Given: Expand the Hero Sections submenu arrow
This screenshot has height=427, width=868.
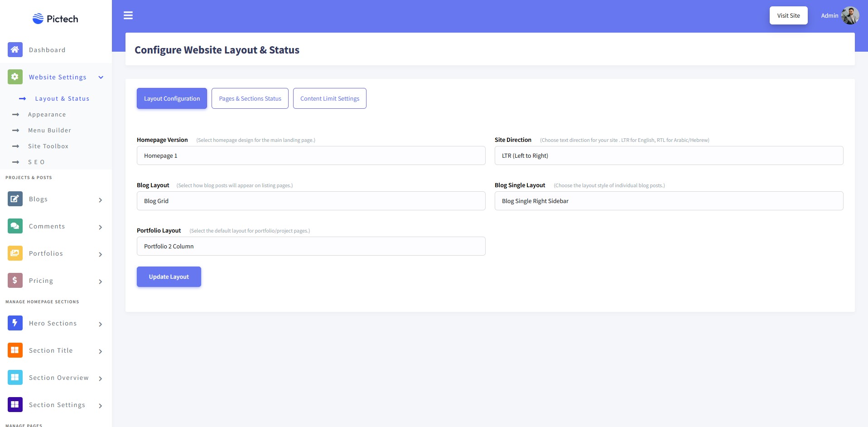Looking at the screenshot, I should tap(101, 324).
